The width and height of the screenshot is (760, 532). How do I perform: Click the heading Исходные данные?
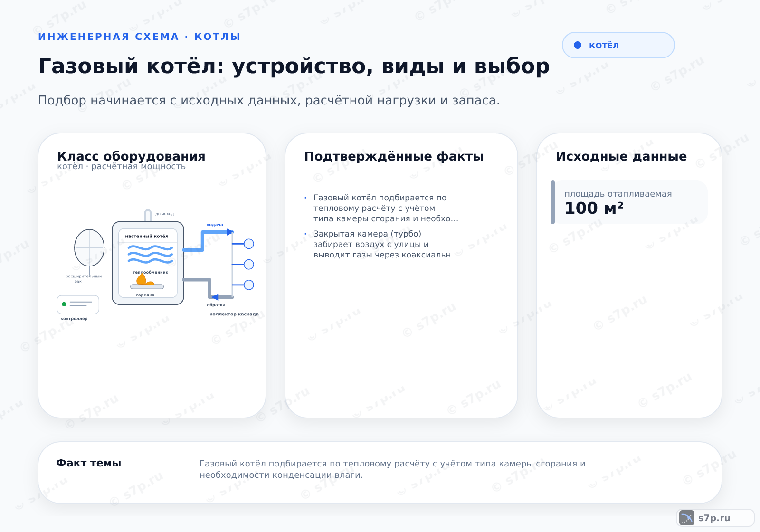621,156
